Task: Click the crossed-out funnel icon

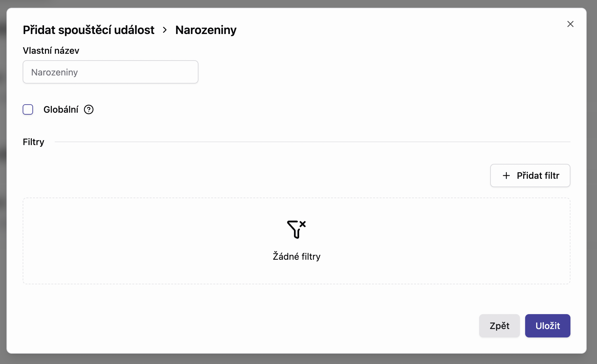Action: tap(296, 229)
